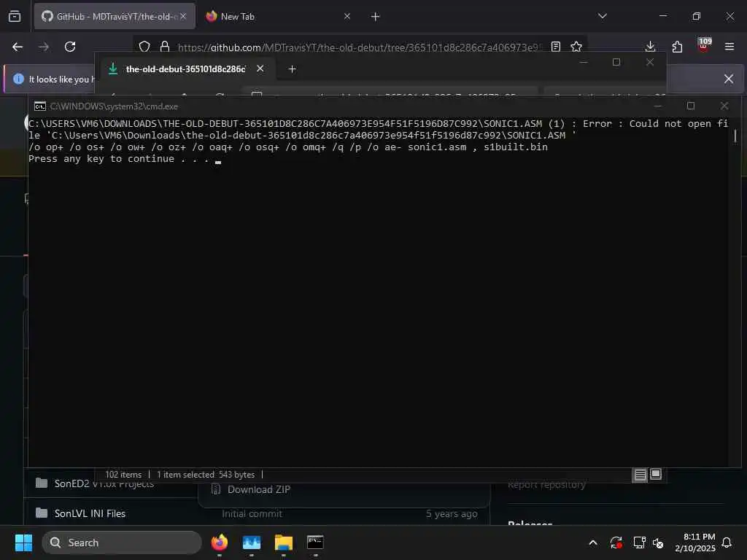Open the sync tray icon with red dot
Viewport: 747px width, 560px height.
pyautogui.click(x=616, y=542)
